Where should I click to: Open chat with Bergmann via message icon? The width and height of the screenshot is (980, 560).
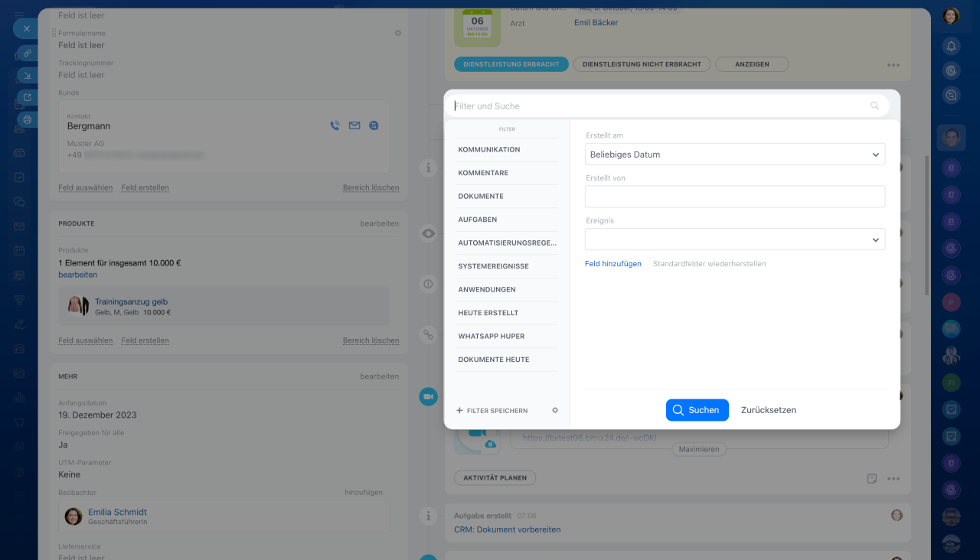click(374, 125)
